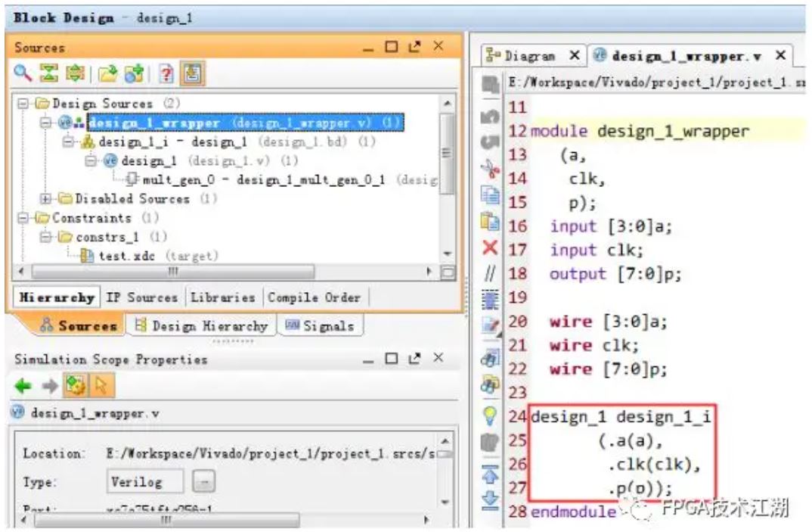Click the Add Sources icon
Viewport: 812px width, 532px height.
coord(135,73)
